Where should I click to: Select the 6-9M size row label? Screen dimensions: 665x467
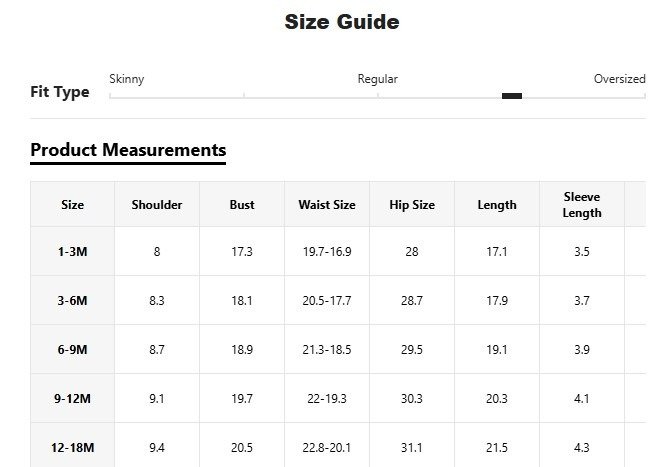73,350
